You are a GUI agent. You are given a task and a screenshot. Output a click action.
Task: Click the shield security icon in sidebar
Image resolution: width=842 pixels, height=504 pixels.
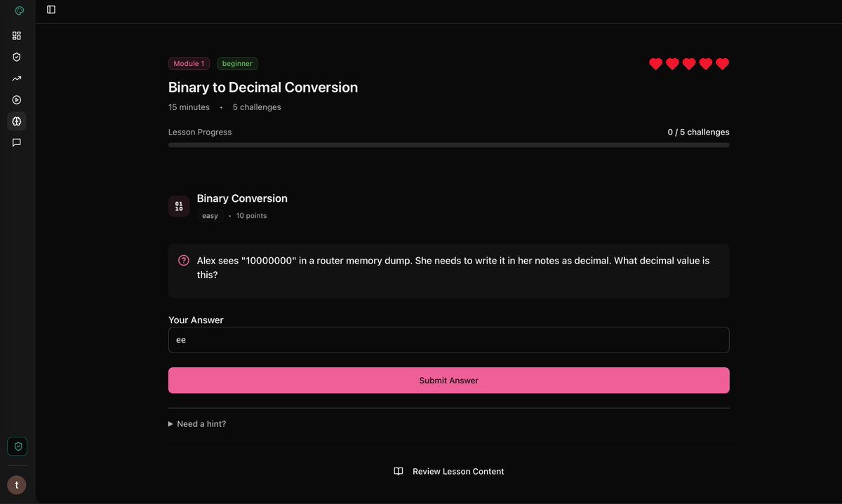(16, 57)
